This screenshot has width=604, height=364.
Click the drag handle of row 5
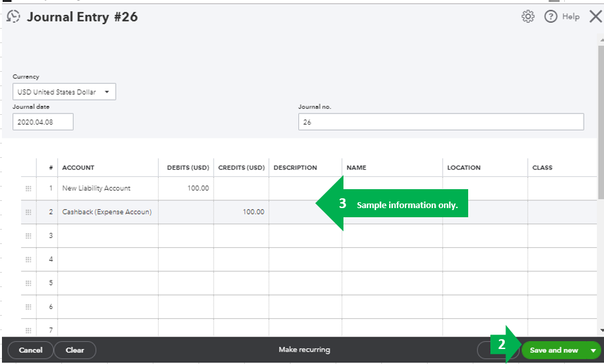click(x=28, y=283)
